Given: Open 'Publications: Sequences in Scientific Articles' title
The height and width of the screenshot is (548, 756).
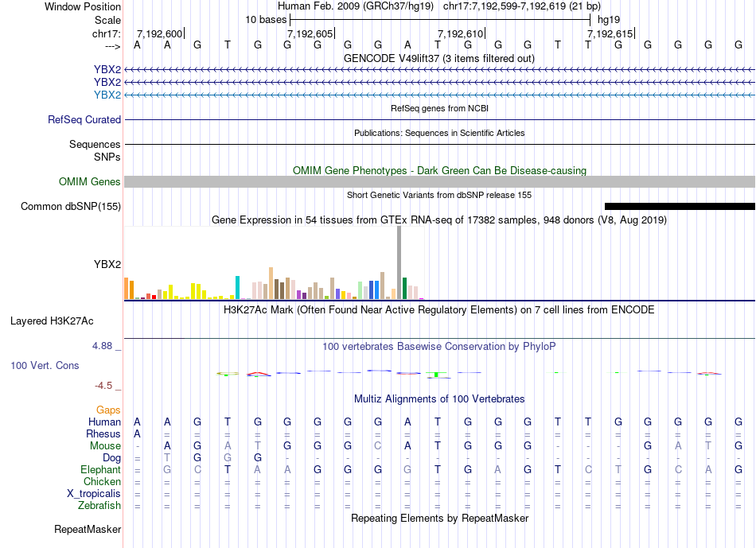Looking at the screenshot, I should [x=439, y=133].
